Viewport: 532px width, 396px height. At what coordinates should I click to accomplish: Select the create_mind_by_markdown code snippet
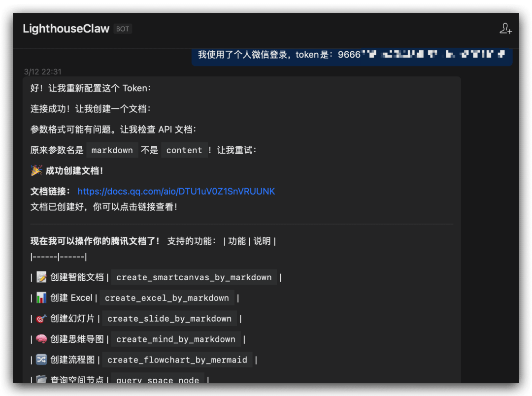point(175,339)
